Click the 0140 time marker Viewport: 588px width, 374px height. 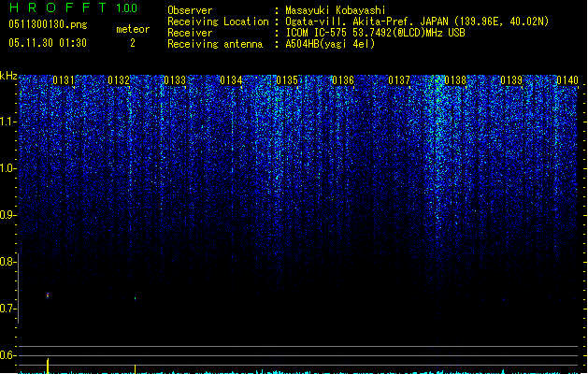(x=567, y=80)
